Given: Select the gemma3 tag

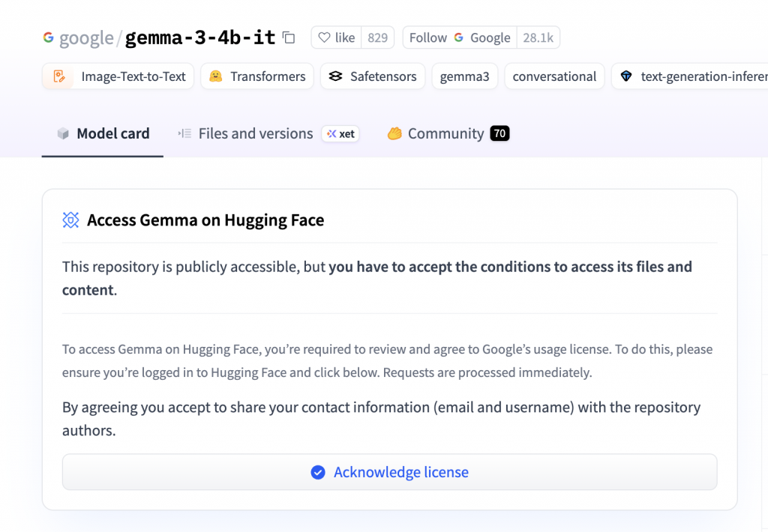Looking at the screenshot, I should pos(464,76).
